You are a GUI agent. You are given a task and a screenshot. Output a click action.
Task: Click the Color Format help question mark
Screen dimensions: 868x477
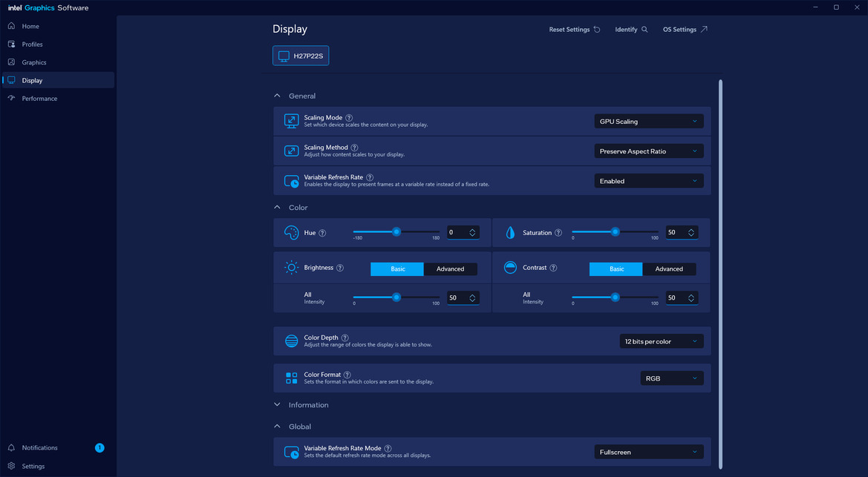tap(347, 375)
